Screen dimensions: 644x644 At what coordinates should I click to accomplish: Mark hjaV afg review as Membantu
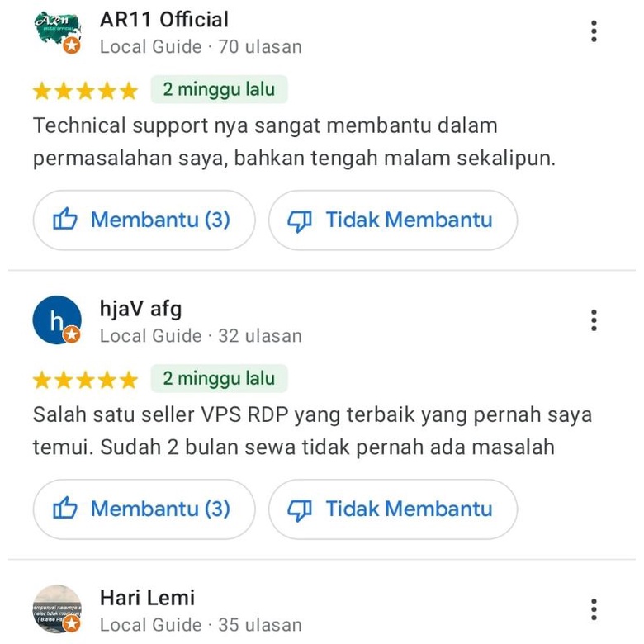pos(144,509)
